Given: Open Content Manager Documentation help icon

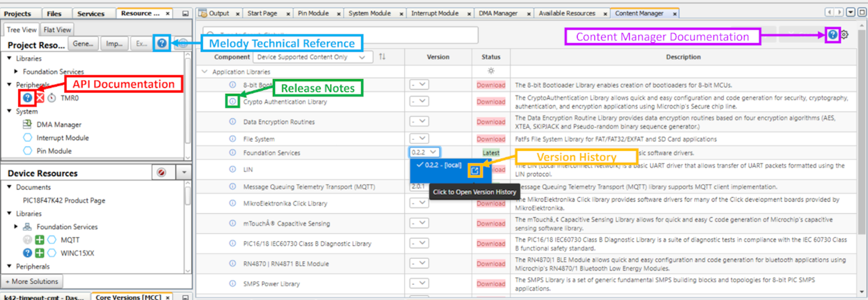Looking at the screenshot, I should tap(832, 35).
